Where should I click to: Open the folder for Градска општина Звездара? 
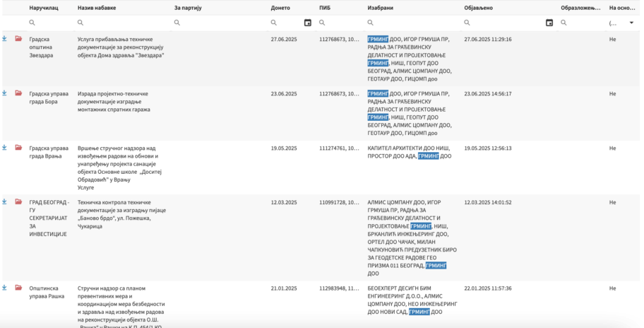coord(18,38)
